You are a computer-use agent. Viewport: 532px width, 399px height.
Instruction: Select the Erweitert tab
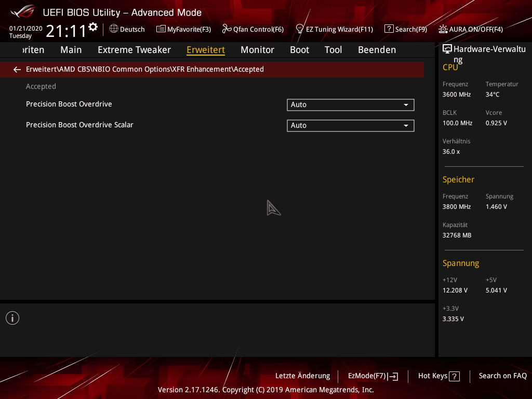(x=206, y=50)
